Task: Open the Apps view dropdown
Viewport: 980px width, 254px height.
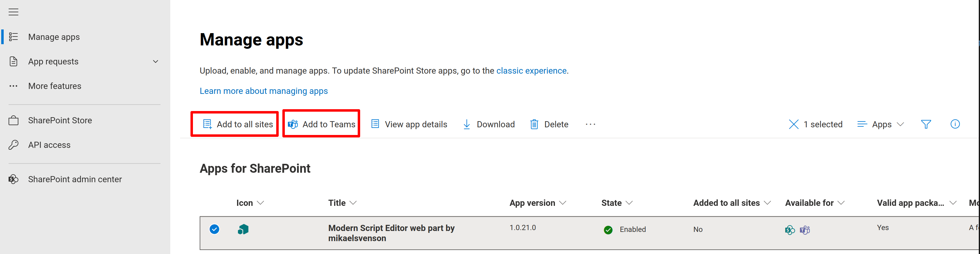Action: (881, 124)
